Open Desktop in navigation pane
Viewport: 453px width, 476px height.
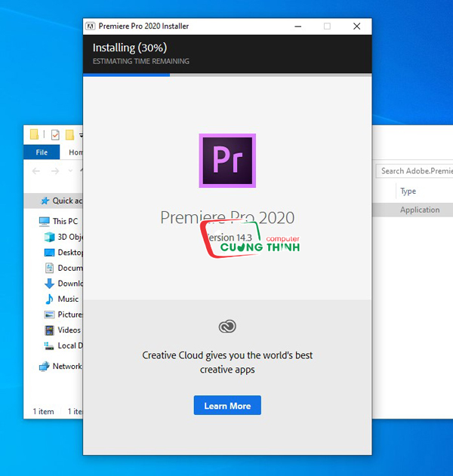63,252
